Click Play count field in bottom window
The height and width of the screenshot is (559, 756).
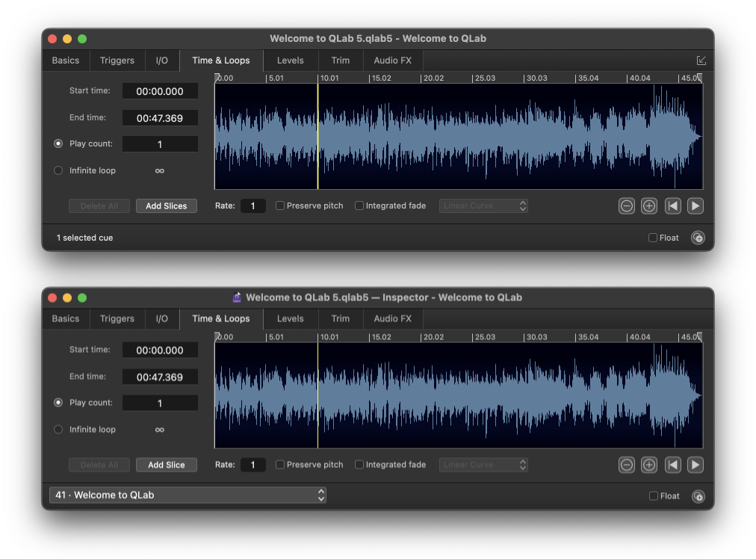pos(160,404)
